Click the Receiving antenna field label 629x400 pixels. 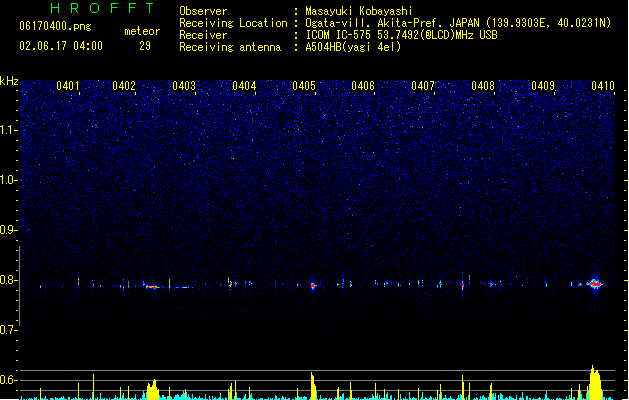(x=230, y=47)
